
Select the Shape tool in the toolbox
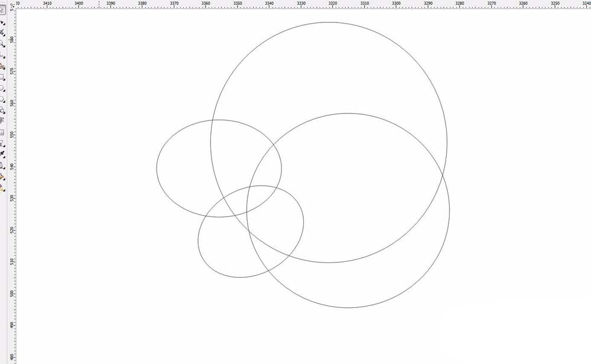[x=2, y=22]
